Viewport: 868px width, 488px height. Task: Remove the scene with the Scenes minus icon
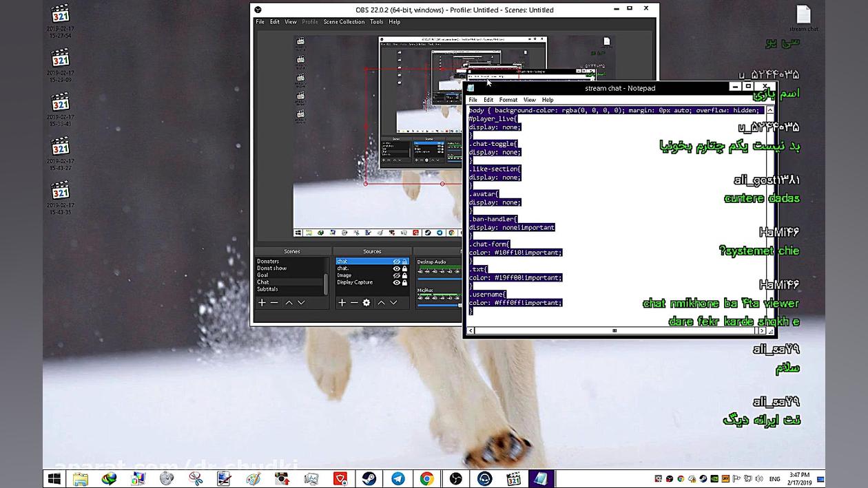tap(274, 303)
